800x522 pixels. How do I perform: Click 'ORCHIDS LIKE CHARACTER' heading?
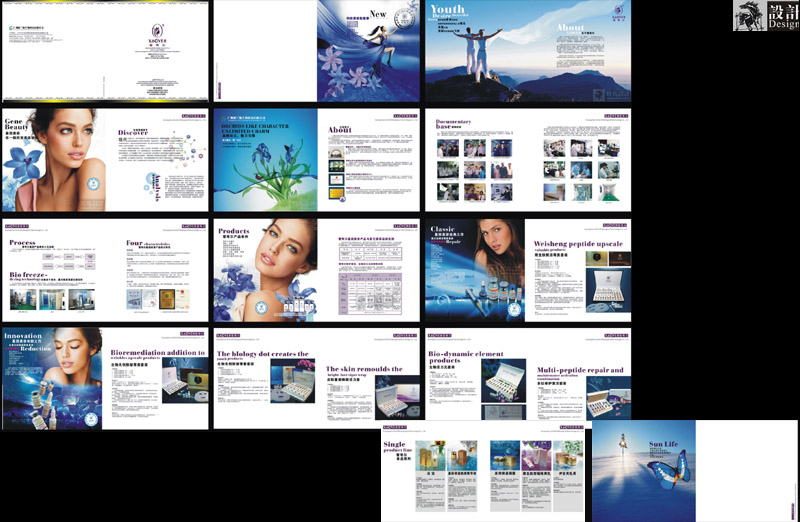(255, 126)
